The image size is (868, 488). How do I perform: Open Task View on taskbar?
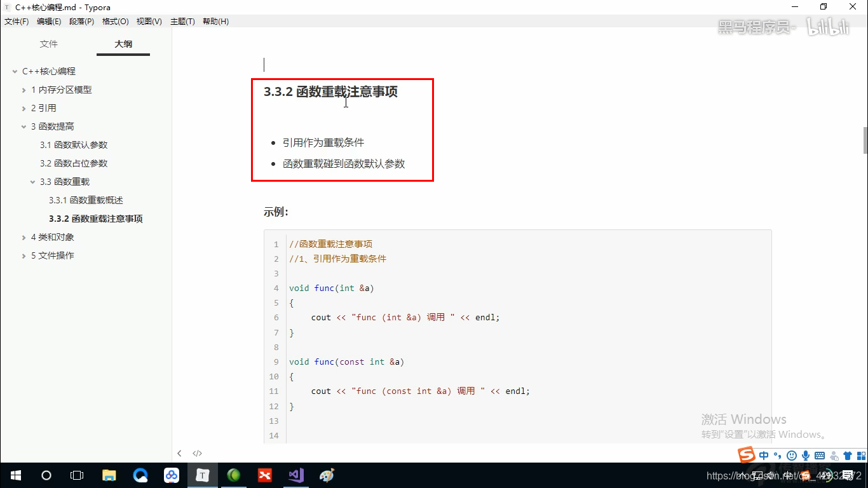[76, 475]
